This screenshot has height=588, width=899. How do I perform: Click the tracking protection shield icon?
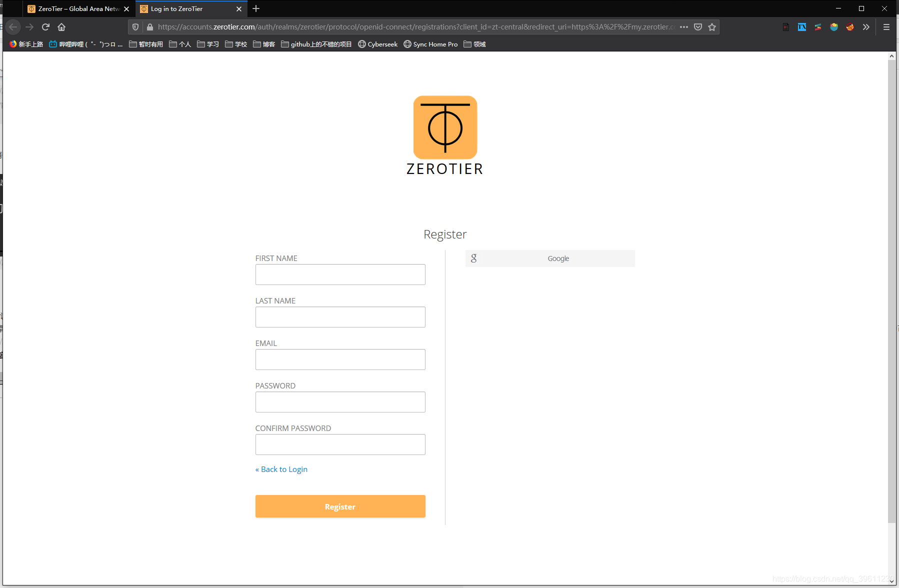click(x=135, y=27)
